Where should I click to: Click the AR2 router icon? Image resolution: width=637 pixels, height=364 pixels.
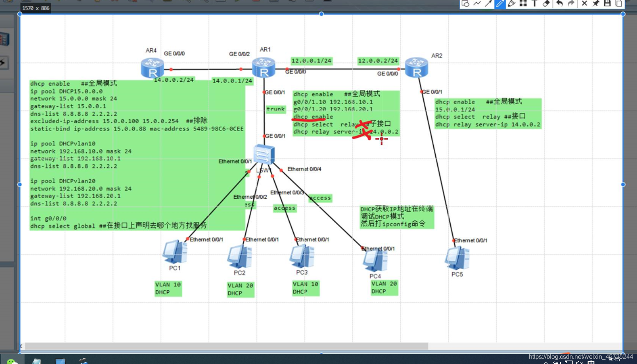point(416,68)
